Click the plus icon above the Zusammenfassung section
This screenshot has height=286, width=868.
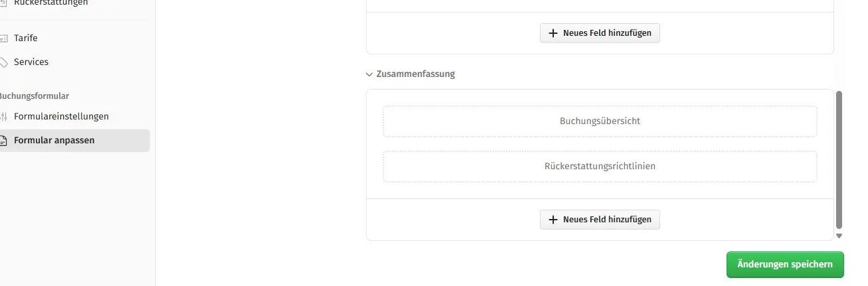[x=553, y=33]
